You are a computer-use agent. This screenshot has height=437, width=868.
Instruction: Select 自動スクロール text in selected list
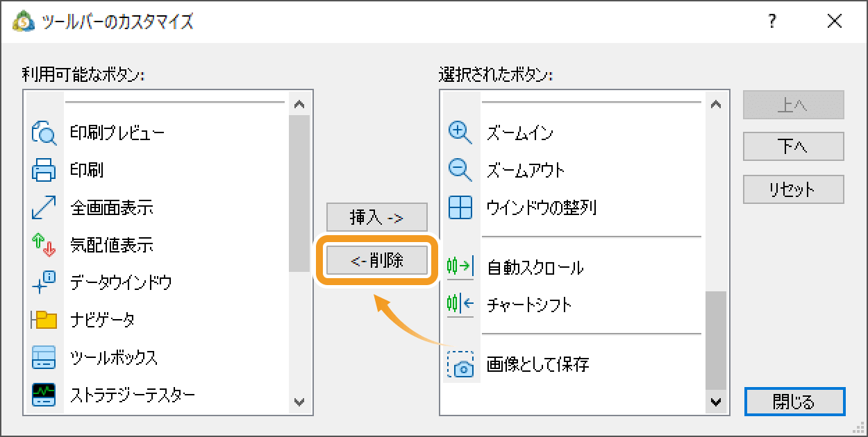coord(535,267)
